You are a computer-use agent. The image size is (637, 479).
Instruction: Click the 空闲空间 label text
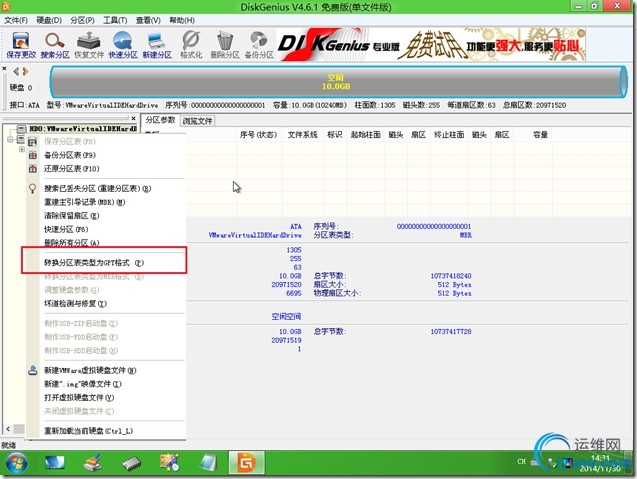[286, 316]
